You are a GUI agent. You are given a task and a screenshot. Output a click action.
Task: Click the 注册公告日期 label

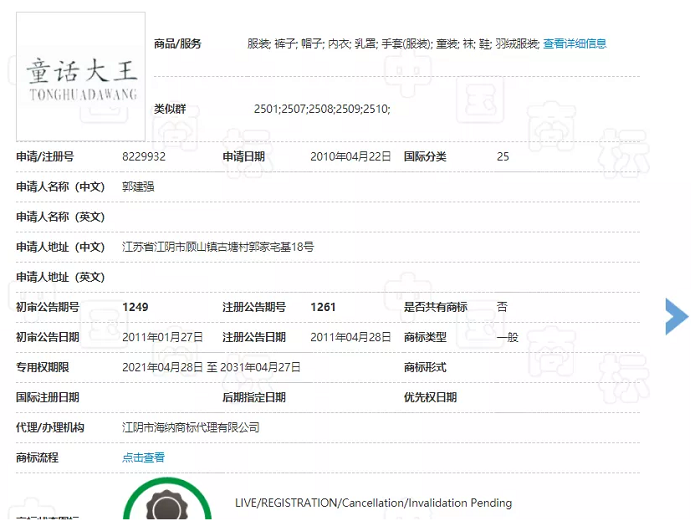click(x=254, y=337)
